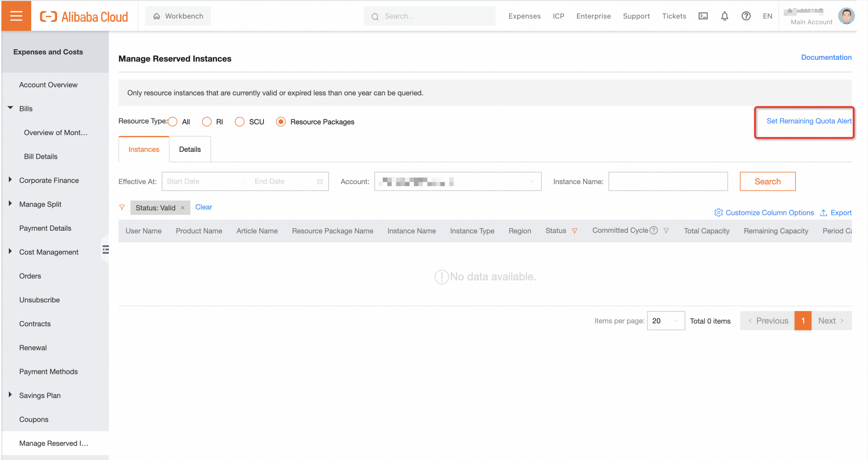Viewport: 868px width, 460px height.
Task: Open the notifications bell
Action: (724, 16)
